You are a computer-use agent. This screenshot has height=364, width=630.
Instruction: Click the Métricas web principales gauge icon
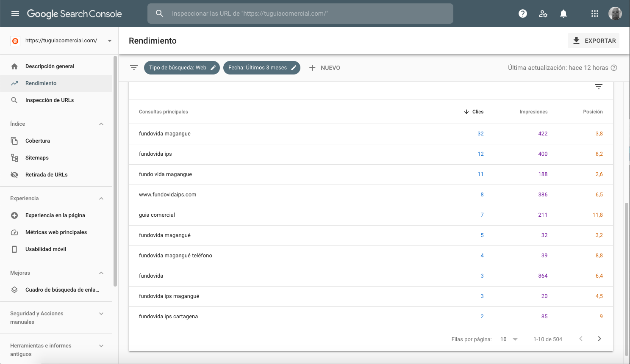14,232
